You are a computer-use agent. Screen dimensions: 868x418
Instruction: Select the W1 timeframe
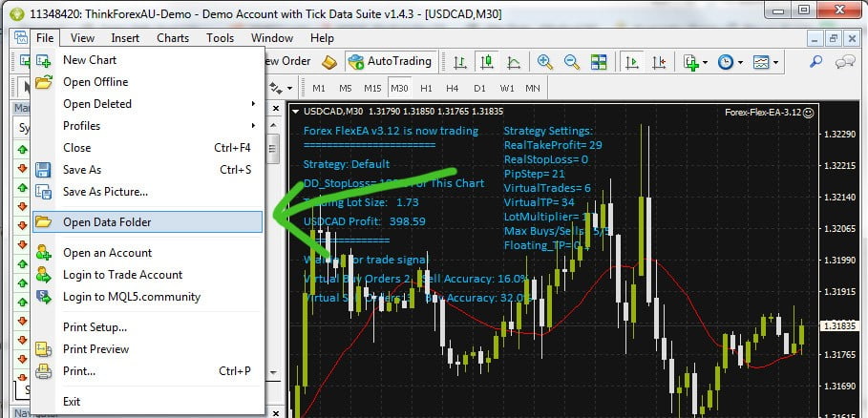(506, 89)
